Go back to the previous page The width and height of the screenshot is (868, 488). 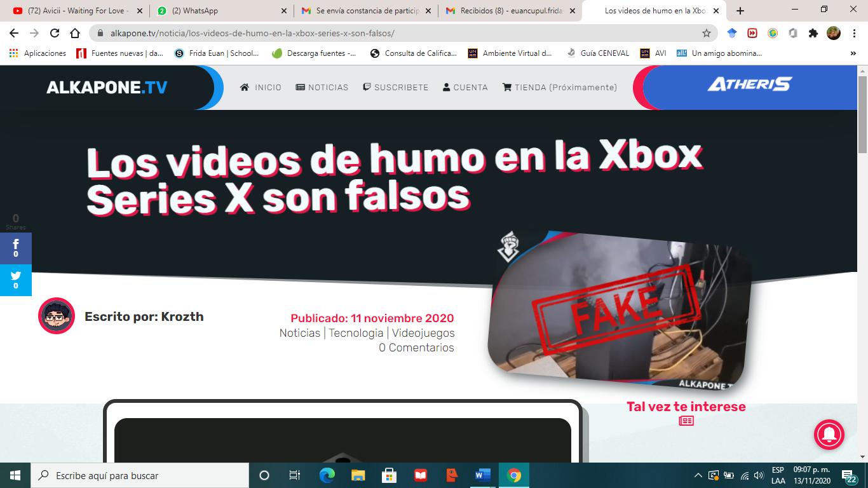pyautogui.click(x=14, y=33)
